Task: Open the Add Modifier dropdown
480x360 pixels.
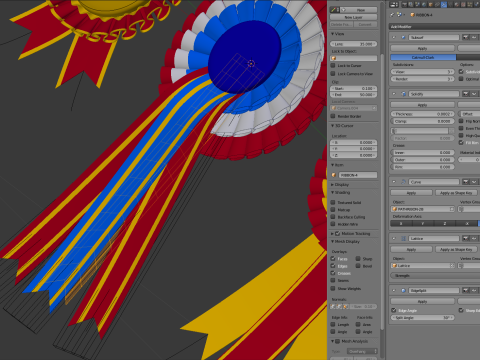Action: [x=434, y=26]
